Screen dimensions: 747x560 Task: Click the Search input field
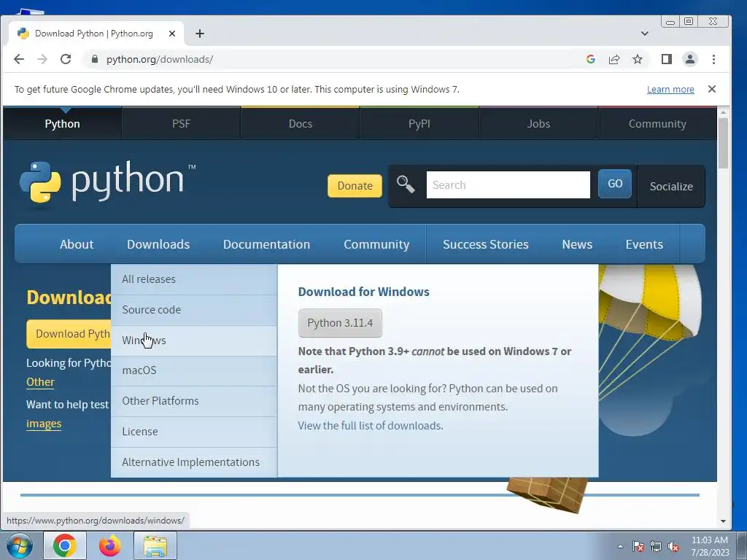(x=508, y=184)
